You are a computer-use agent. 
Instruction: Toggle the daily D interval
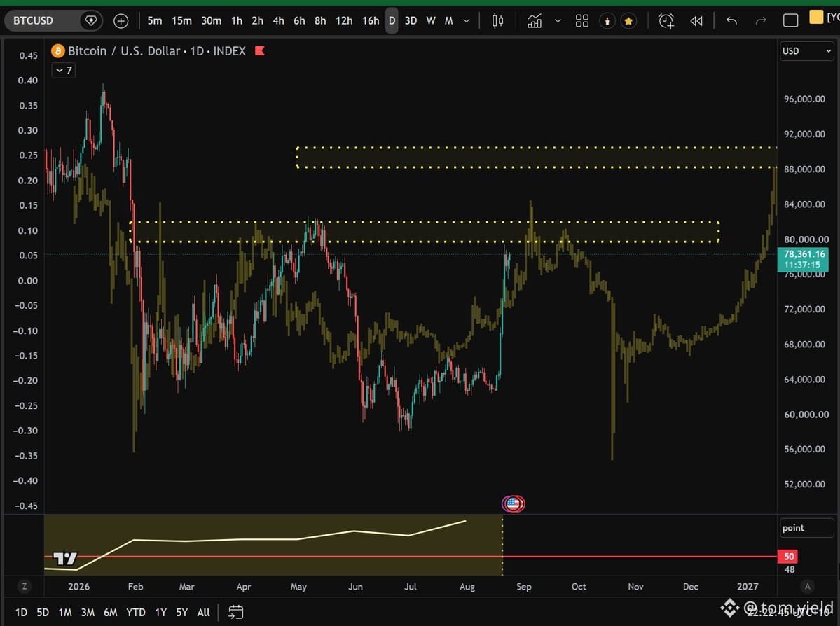tap(392, 20)
